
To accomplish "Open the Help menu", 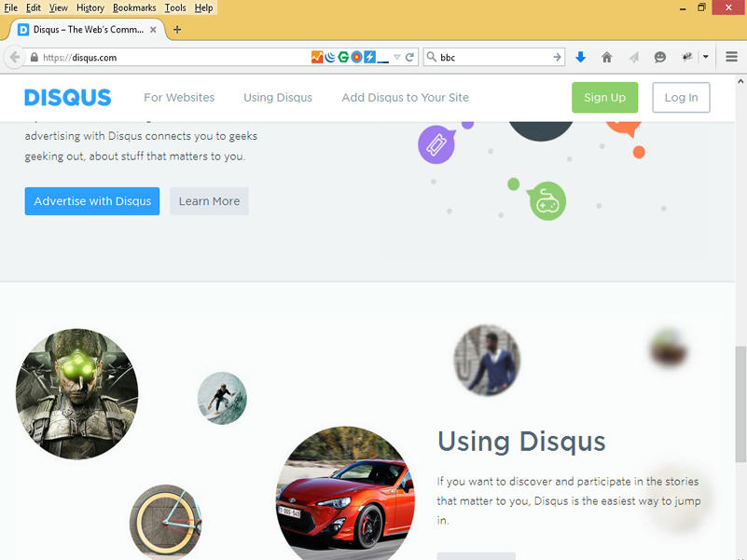I will tap(203, 7).
